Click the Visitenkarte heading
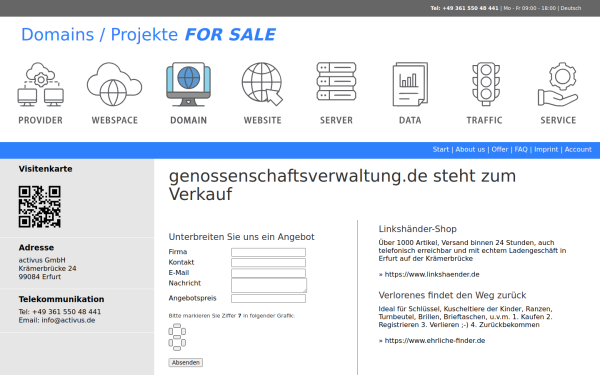This screenshot has height=375, width=600. coord(45,169)
